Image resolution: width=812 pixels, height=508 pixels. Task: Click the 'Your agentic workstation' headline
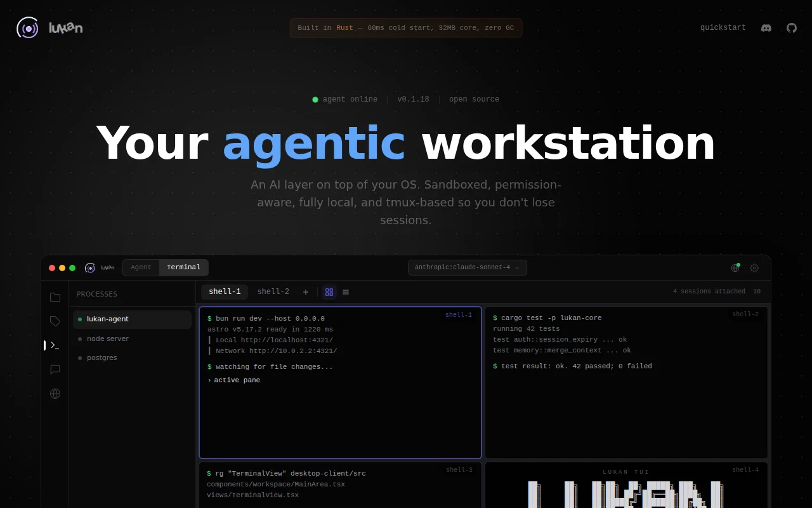point(406,144)
